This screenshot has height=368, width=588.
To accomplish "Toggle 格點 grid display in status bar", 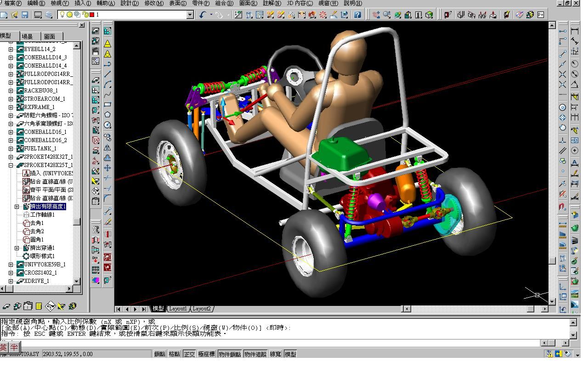I will [174, 354].
